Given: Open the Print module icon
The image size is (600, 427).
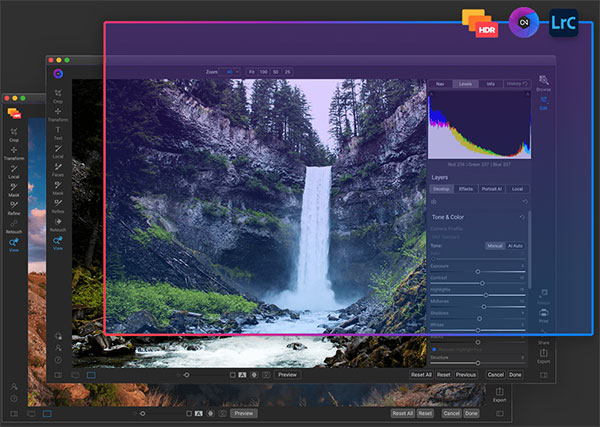Looking at the screenshot, I should coord(543,315).
